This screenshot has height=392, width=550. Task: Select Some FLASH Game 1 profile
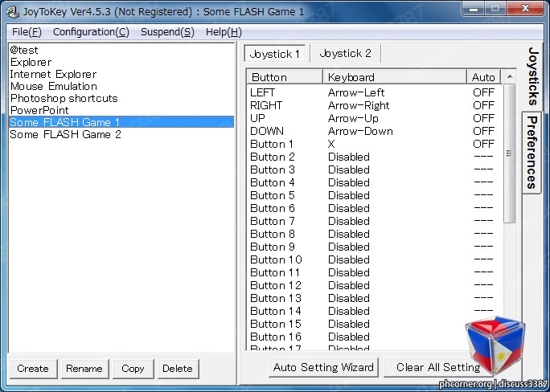121,122
